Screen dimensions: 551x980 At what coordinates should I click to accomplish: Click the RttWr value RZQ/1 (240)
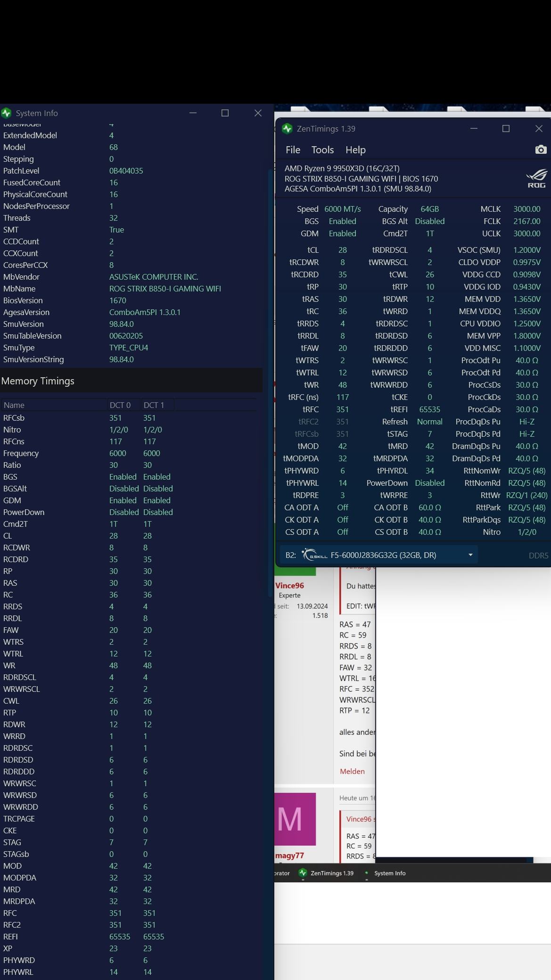click(526, 495)
